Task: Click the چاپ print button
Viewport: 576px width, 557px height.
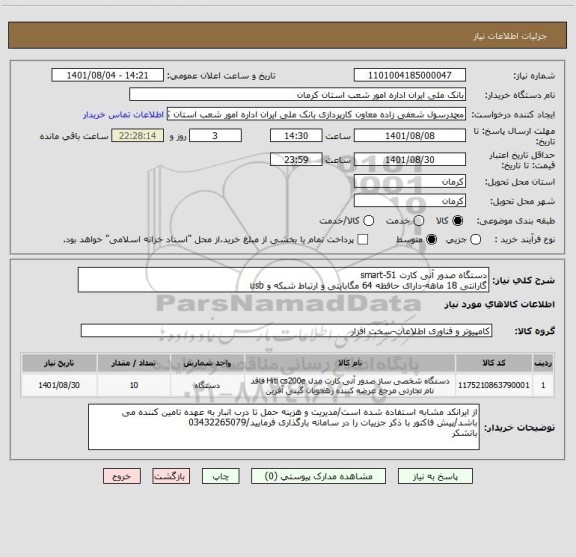Action: click(x=220, y=476)
